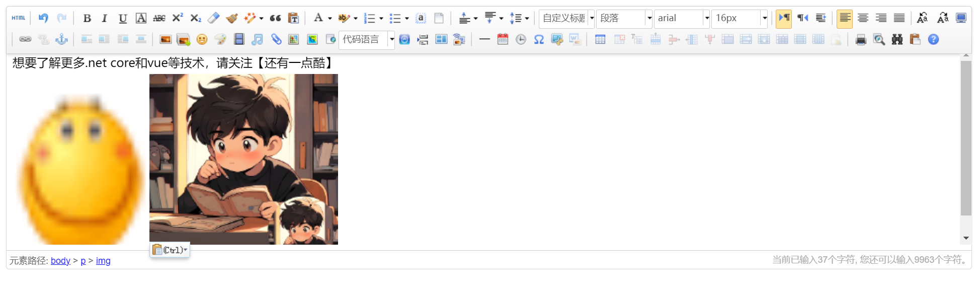The height and width of the screenshot is (291, 980).
Task: Preview the document magnifier icon
Action: (879, 39)
